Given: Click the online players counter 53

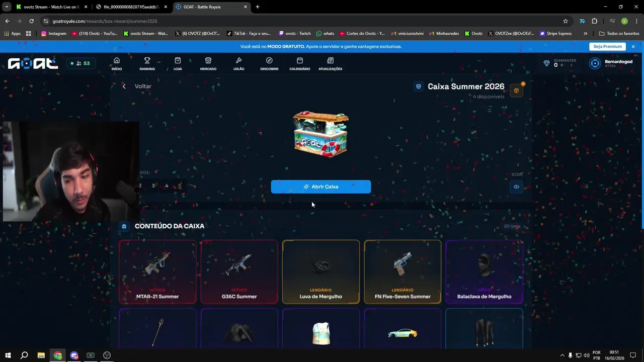Looking at the screenshot, I should pos(80,63).
